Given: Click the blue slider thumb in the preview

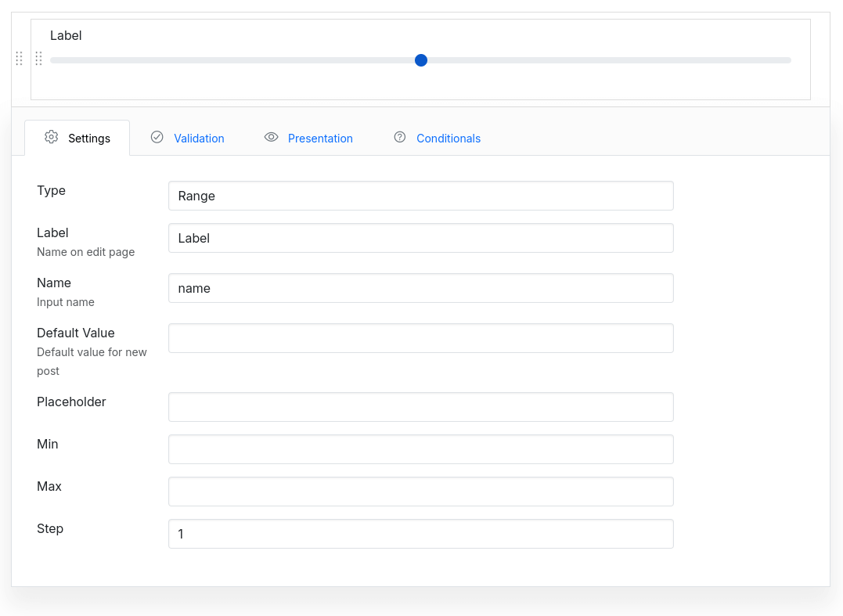Looking at the screenshot, I should [x=421, y=60].
